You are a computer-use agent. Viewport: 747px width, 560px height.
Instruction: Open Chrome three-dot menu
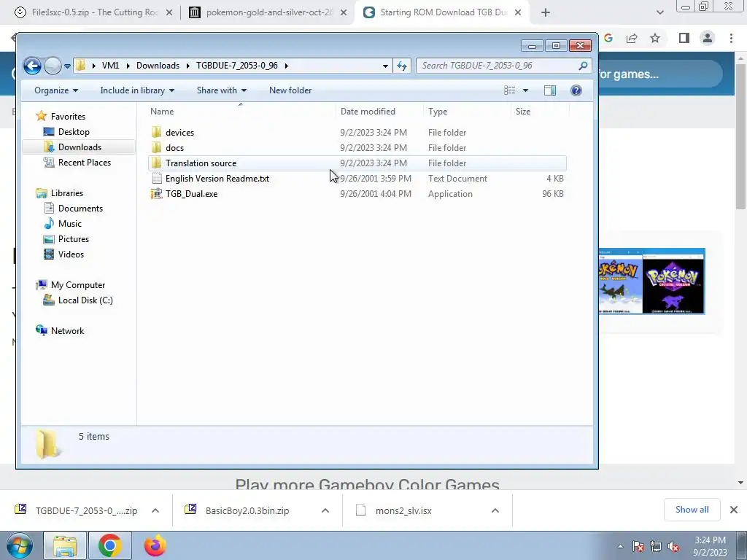click(731, 38)
